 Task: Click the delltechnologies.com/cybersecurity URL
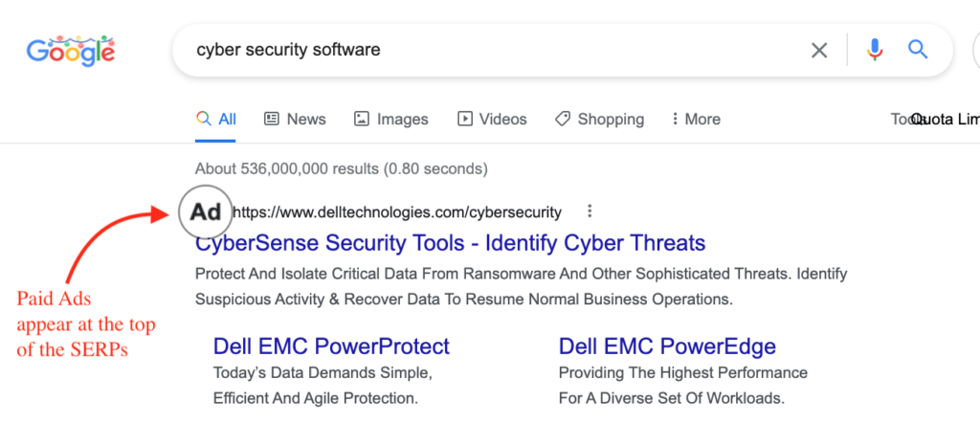[x=397, y=212]
